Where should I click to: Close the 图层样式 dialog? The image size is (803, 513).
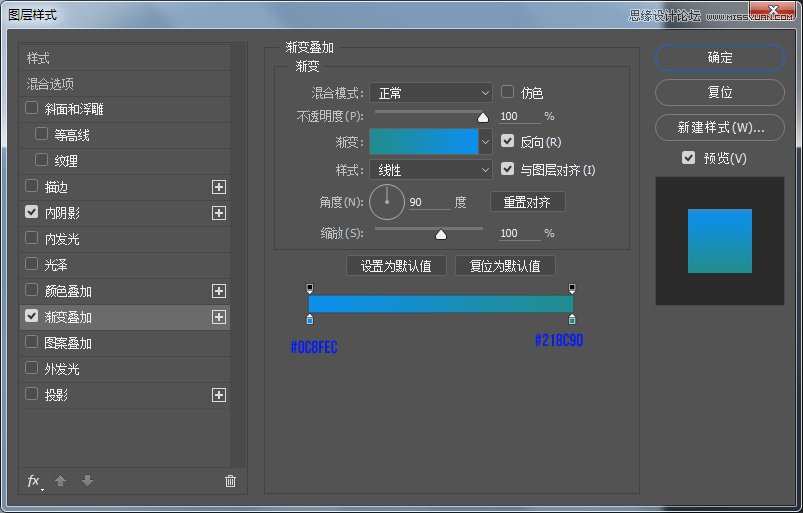click(774, 10)
